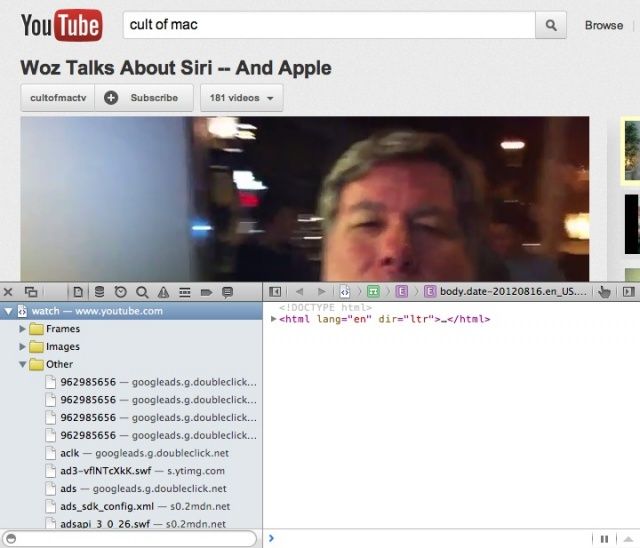Collapse the Other folder
The height and width of the screenshot is (548, 640).
click(23, 365)
